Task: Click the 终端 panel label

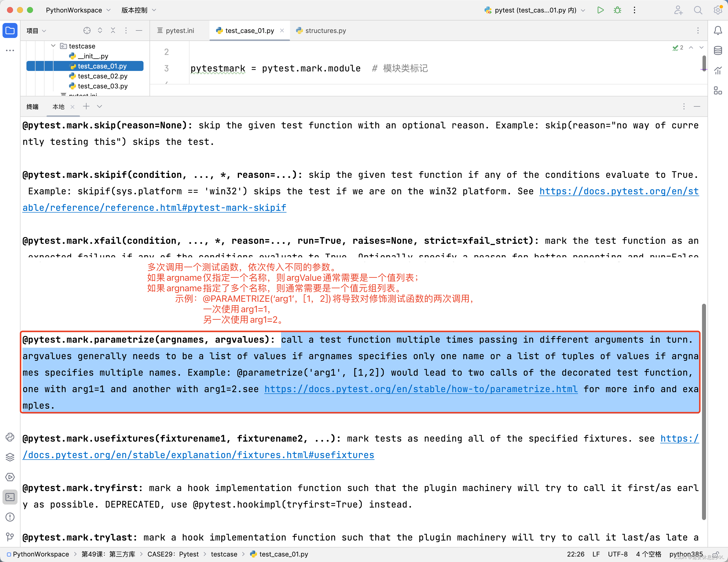Action: 32,107
